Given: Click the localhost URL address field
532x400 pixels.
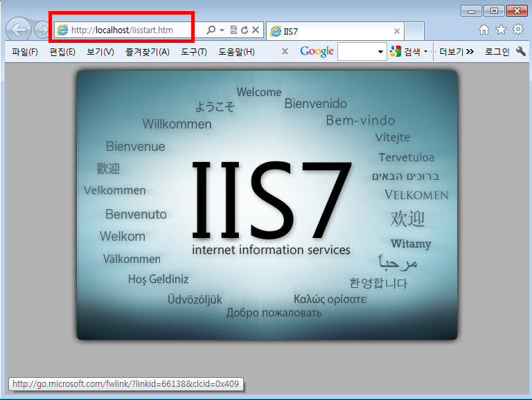Looking at the screenshot, I should 132,30.
